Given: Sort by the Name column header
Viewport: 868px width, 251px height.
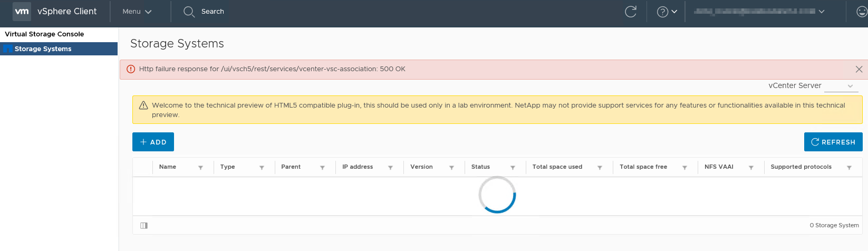Looking at the screenshot, I should point(168,167).
